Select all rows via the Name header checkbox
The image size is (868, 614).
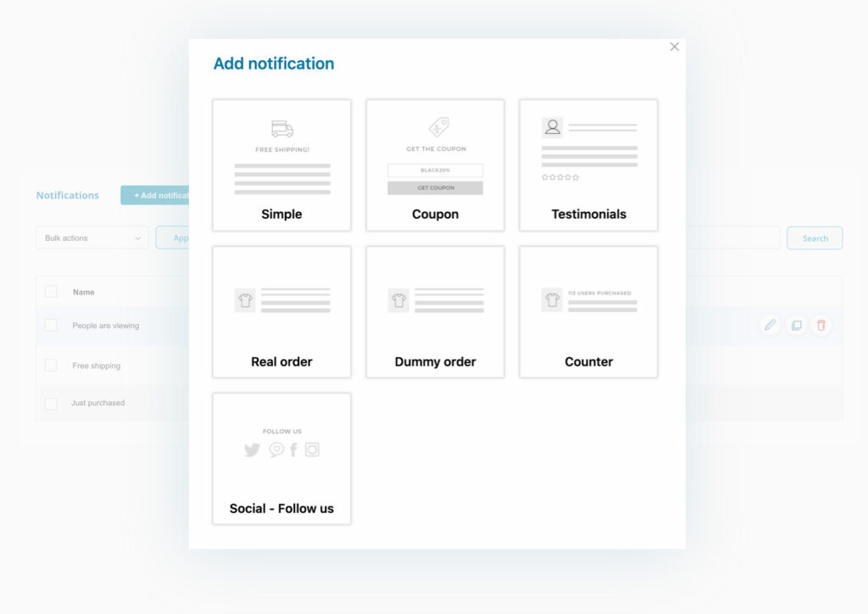[x=51, y=291]
